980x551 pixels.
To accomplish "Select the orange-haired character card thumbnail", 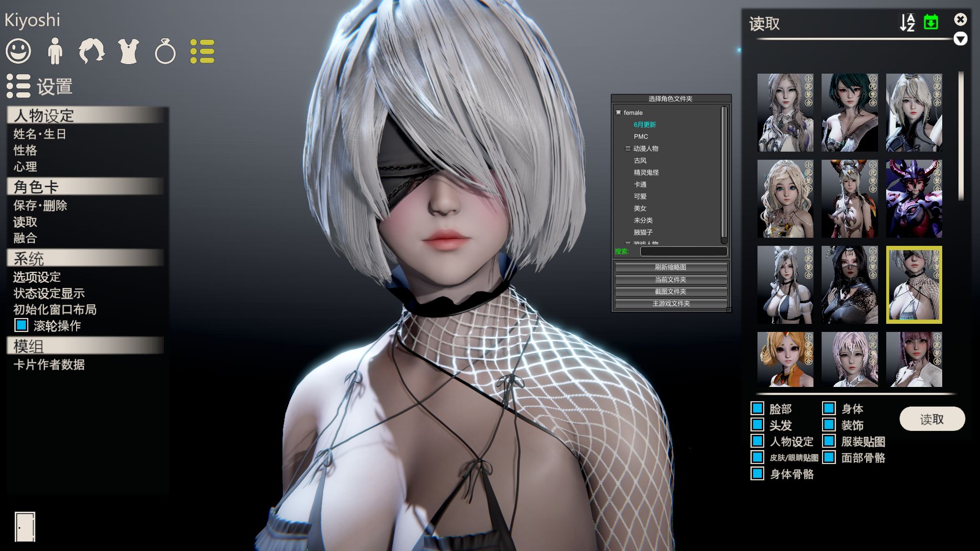I will (x=785, y=360).
